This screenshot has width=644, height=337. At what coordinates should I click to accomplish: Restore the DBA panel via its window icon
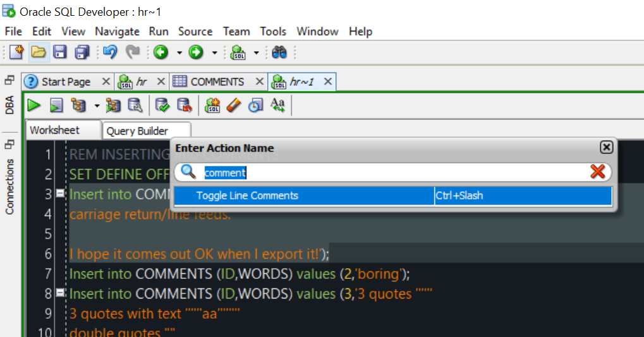[x=9, y=80]
